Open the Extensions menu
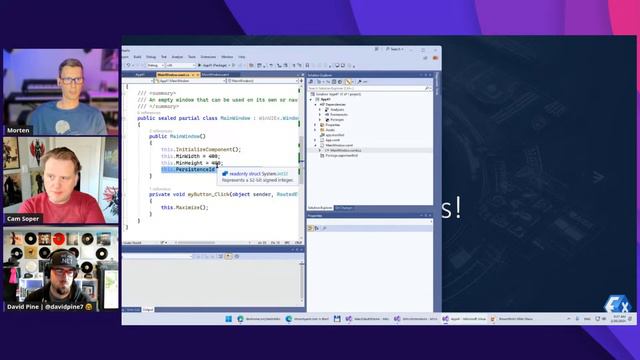The width and height of the screenshot is (640, 360). (208, 57)
